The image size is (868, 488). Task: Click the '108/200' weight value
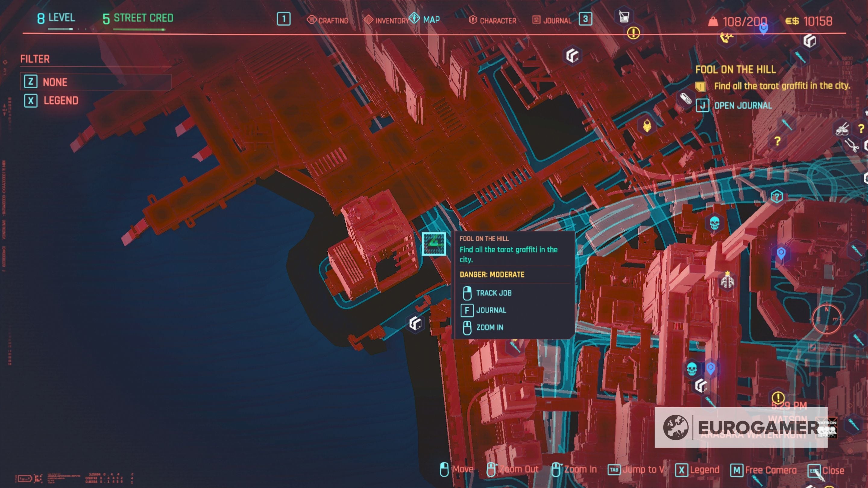[x=745, y=22]
